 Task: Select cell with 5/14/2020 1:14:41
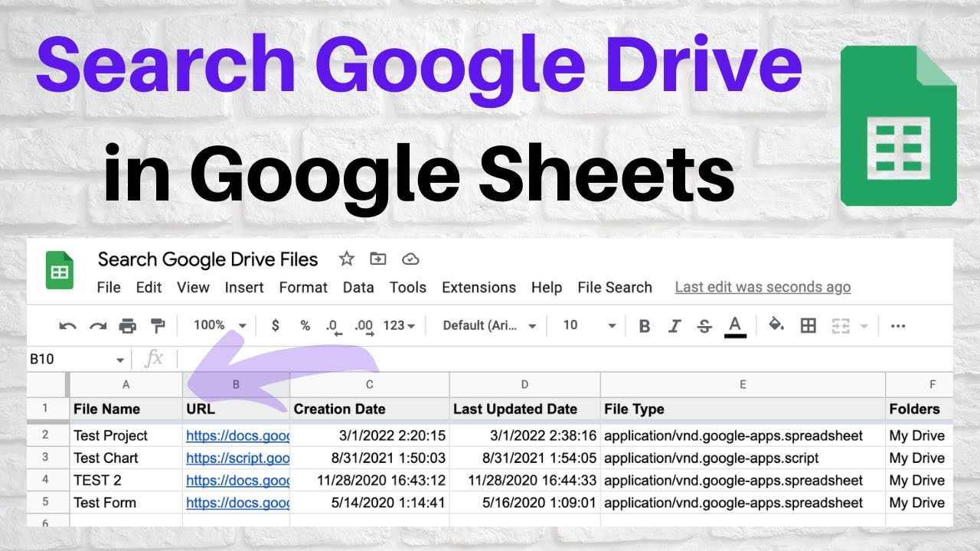[369, 503]
